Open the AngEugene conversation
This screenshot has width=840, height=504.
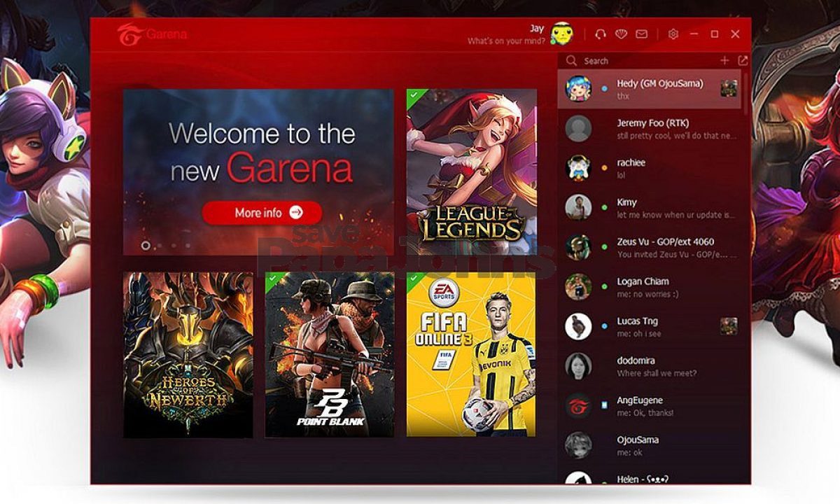click(x=650, y=406)
